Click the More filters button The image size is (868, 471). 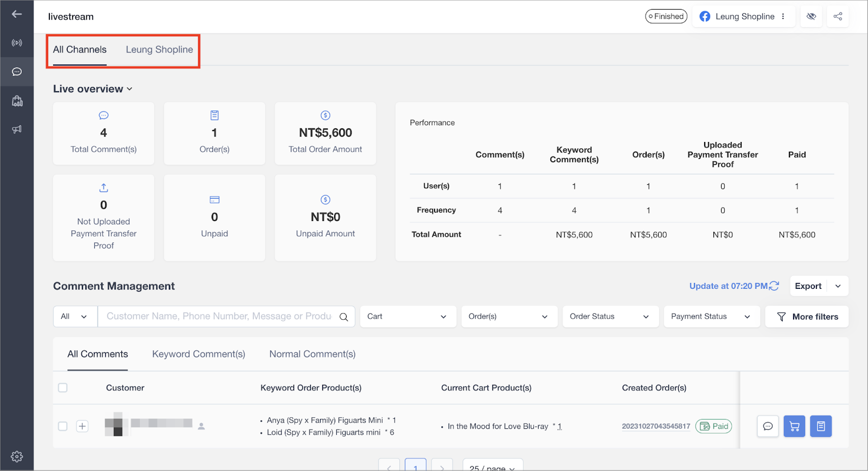(x=807, y=317)
